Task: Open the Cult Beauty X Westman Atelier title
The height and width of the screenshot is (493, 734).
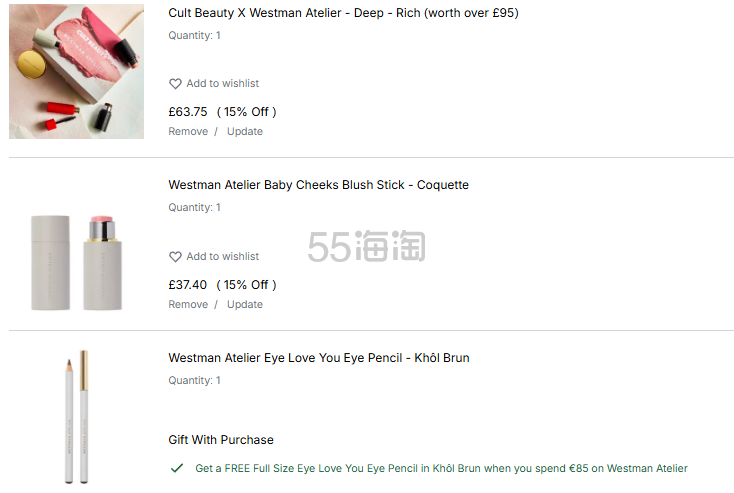Action: 343,13
